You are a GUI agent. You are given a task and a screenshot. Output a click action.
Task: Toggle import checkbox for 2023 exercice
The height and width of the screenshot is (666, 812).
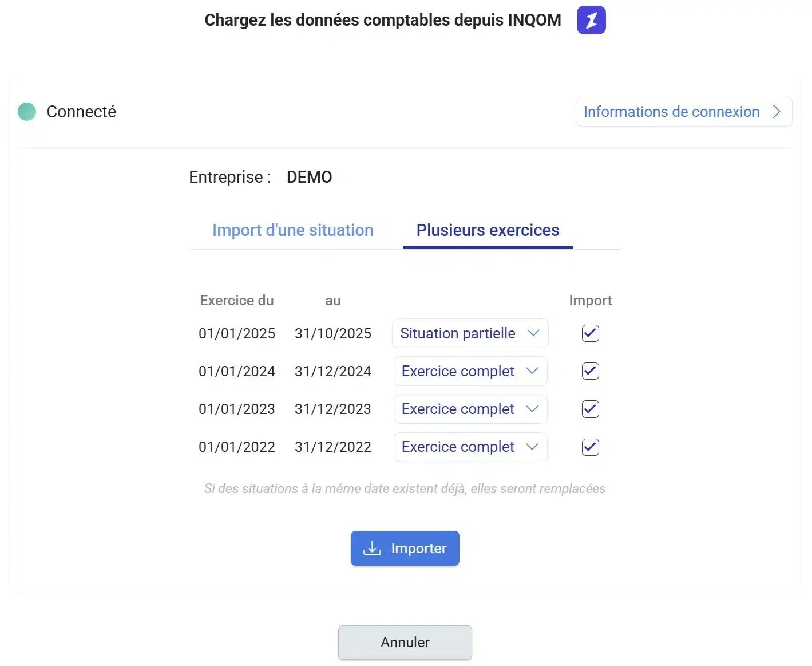[x=590, y=409]
